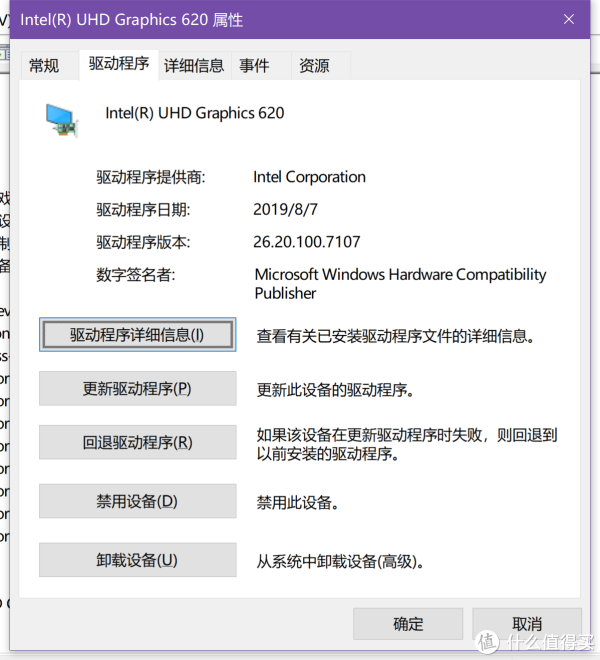600x660 pixels.
Task: Click the 查看有关已安装驱动程序文件的详细信息 description
Action: click(x=396, y=336)
